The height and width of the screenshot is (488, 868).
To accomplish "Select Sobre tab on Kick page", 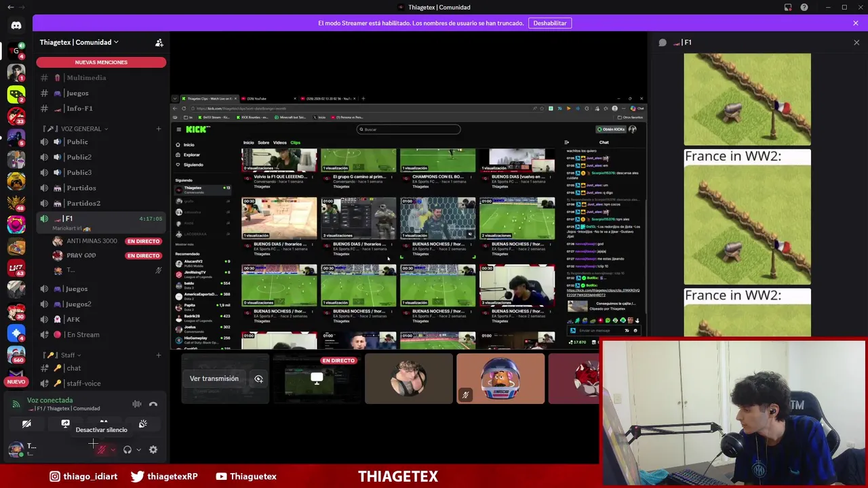I will click(264, 143).
